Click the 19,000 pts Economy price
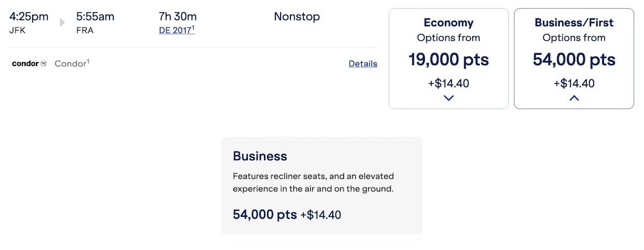 449,59
